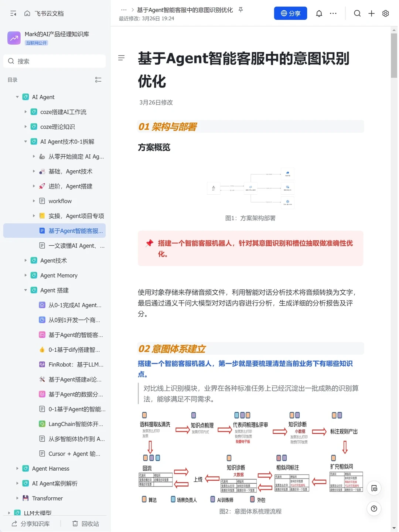
Task: Open notifications bell icon
Action: (x=319, y=14)
